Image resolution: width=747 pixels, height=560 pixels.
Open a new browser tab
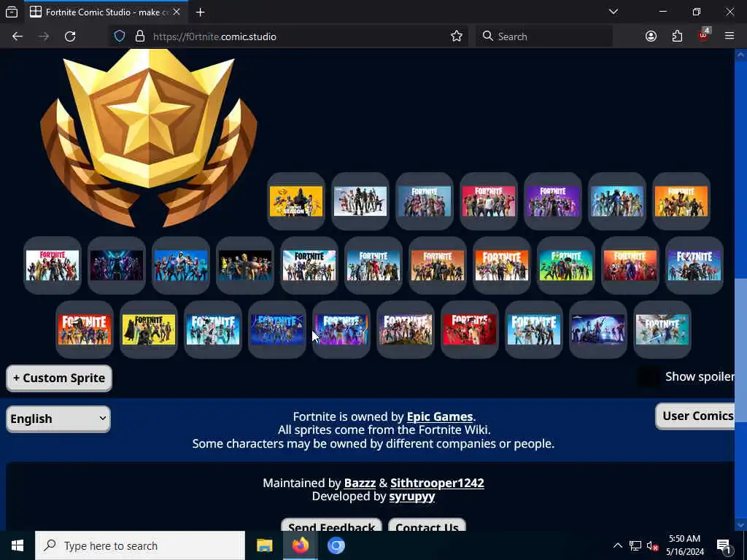coord(201,12)
